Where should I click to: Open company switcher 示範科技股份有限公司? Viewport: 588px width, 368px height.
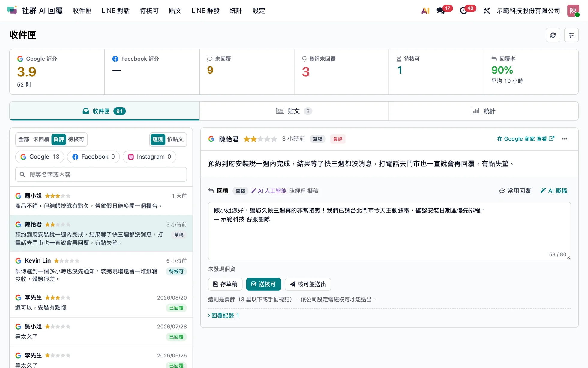[x=528, y=11]
